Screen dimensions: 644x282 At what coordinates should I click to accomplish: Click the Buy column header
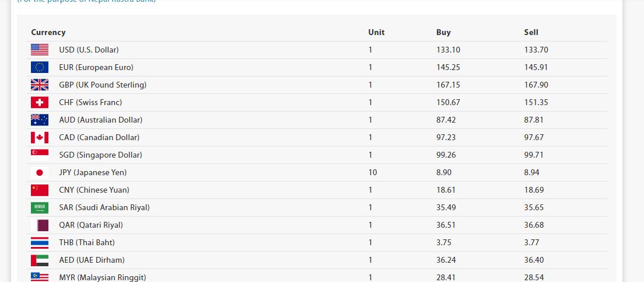(x=443, y=33)
